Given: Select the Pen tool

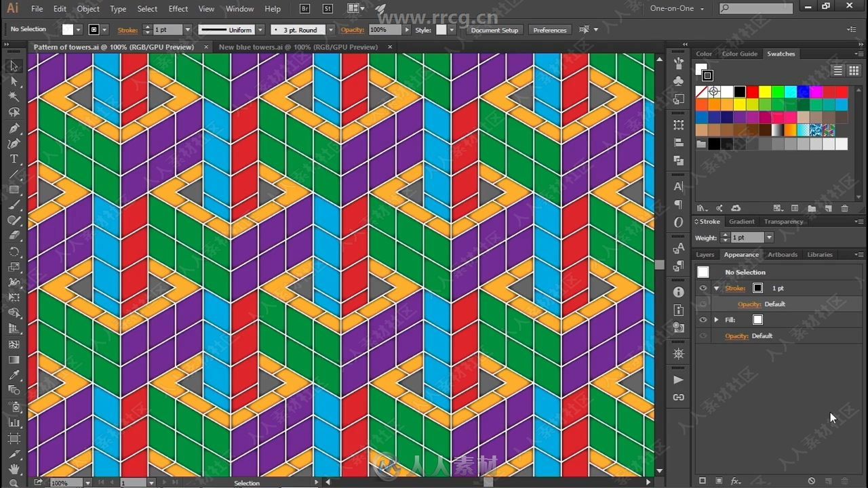Looking at the screenshot, I should [x=14, y=128].
